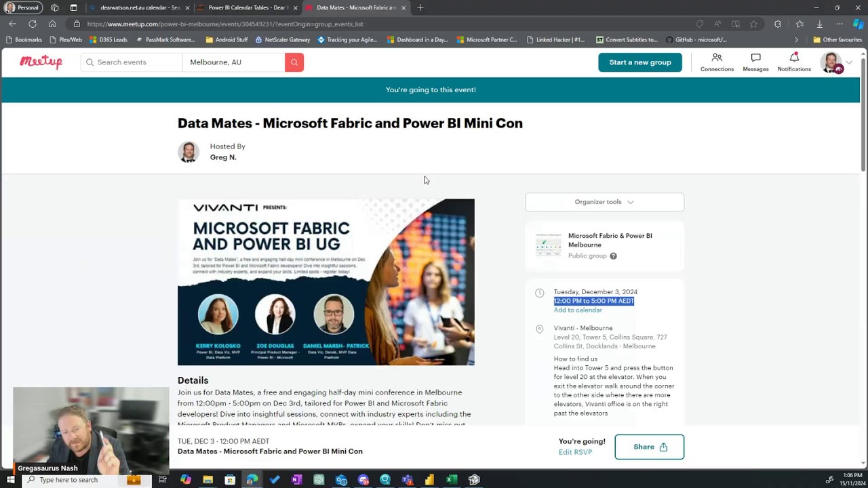Open Excel from the taskbar
868x488 pixels.
coord(452,480)
